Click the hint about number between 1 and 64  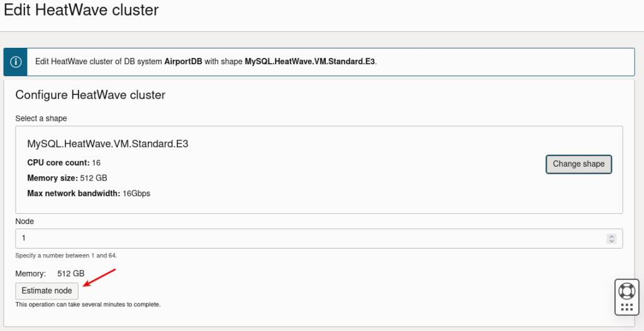pyautogui.click(x=66, y=255)
